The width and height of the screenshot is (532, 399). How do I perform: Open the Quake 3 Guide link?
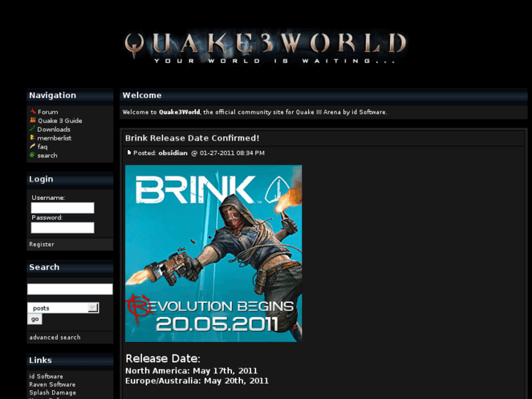(60, 121)
